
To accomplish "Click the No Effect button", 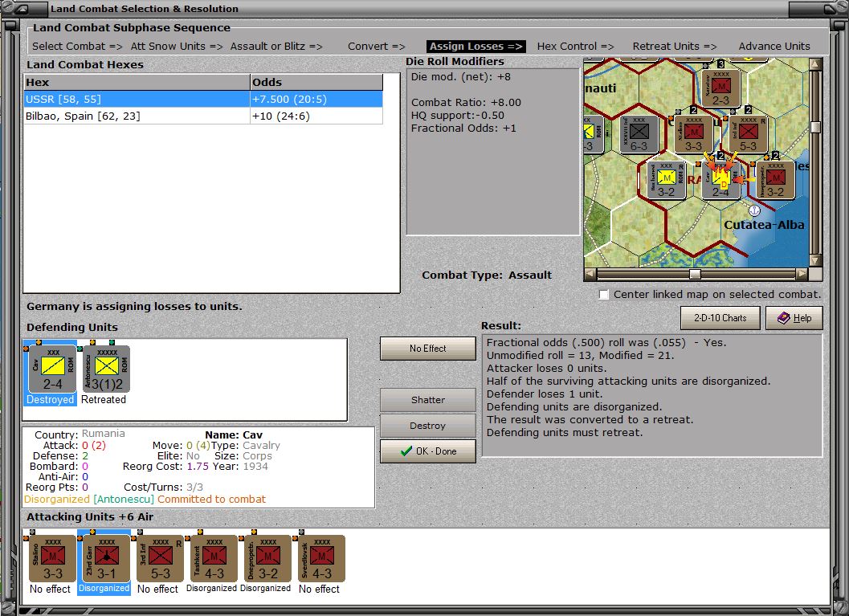I will click(x=428, y=348).
